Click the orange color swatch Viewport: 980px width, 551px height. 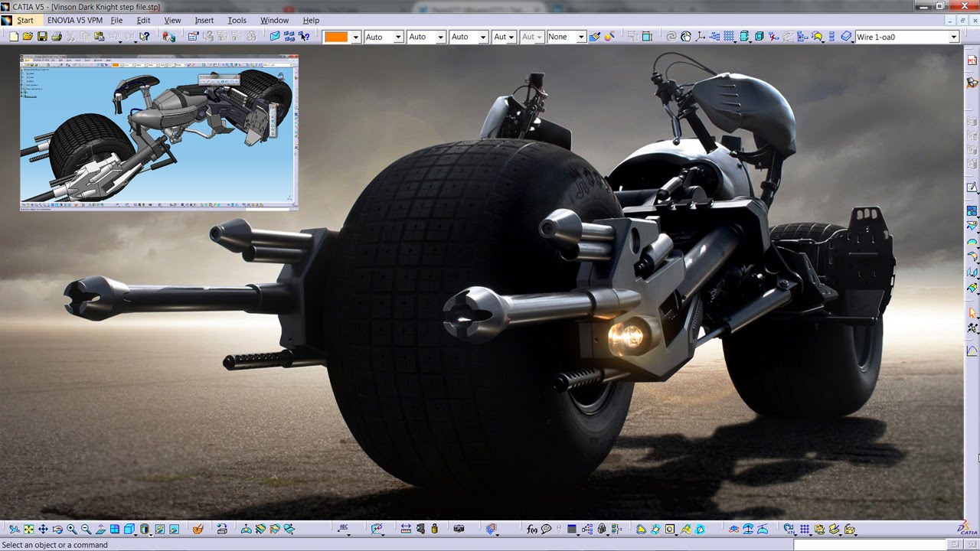(336, 37)
